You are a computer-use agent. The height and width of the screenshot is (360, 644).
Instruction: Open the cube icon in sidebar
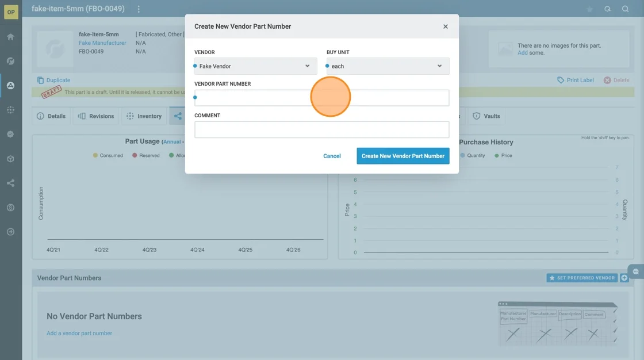(x=10, y=159)
